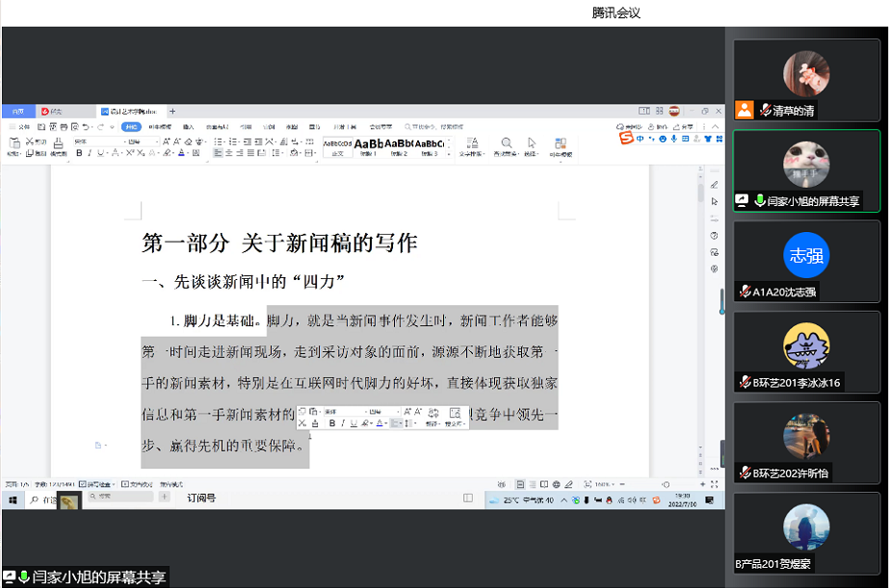Click the left-align paragraph icon
Screen dimensions: 889x588
tap(219, 153)
